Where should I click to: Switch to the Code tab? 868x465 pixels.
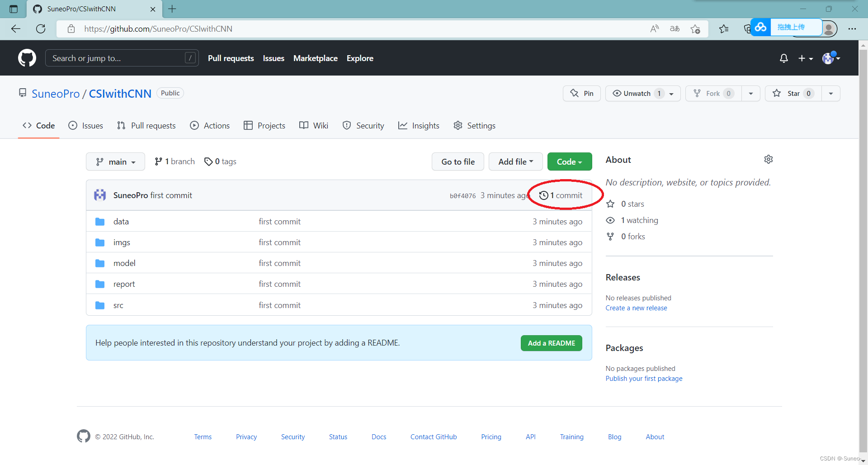[x=39, y=126]
